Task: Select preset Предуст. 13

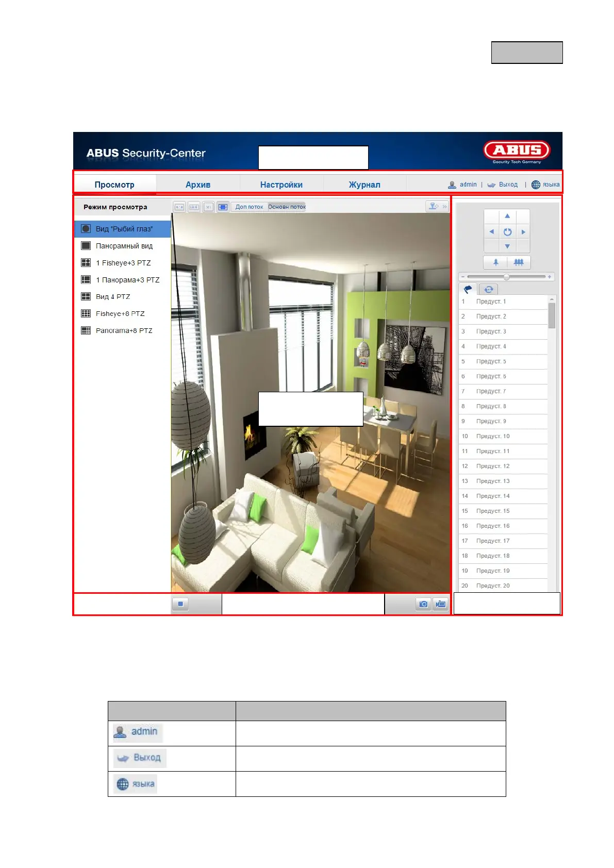Action: point(503,481)
